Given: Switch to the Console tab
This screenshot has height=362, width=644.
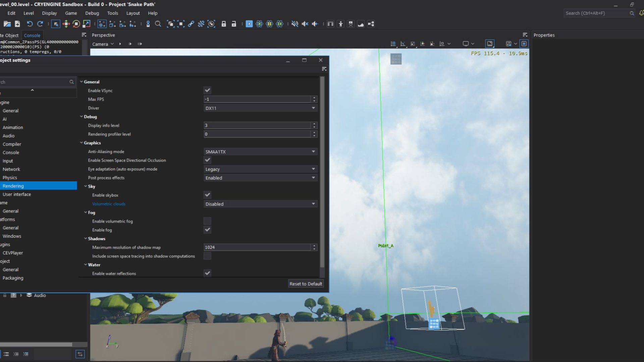Looking at the screenshot, I should (32, 35).
